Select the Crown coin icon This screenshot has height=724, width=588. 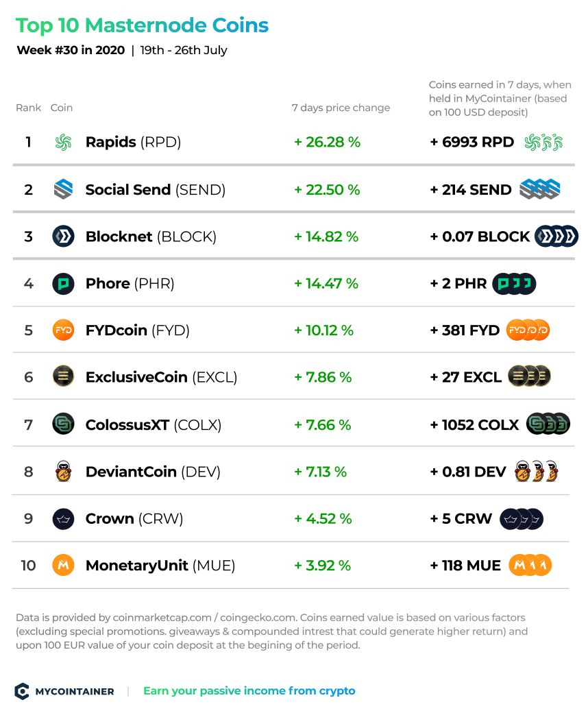tap(63, 518)
